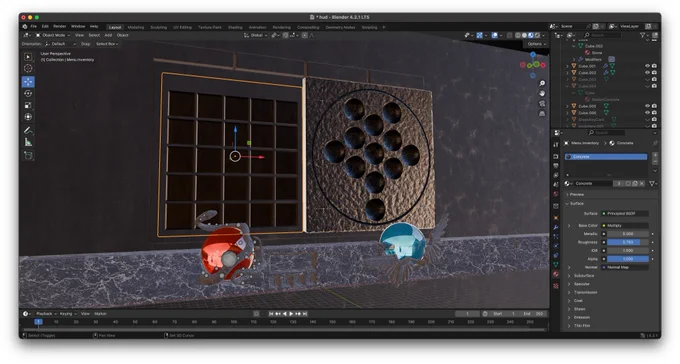The height and width of the screenshot is (364, 680).
Task: Jump to the start frame
Action: tap(271, 314)
